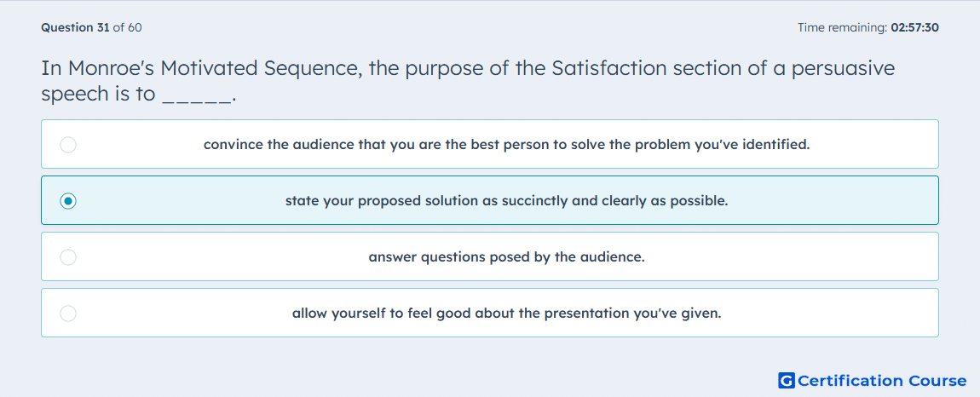The image size is (980, 397).
Task: Click the 'Question 31' counter label
Action: (75, 27)
